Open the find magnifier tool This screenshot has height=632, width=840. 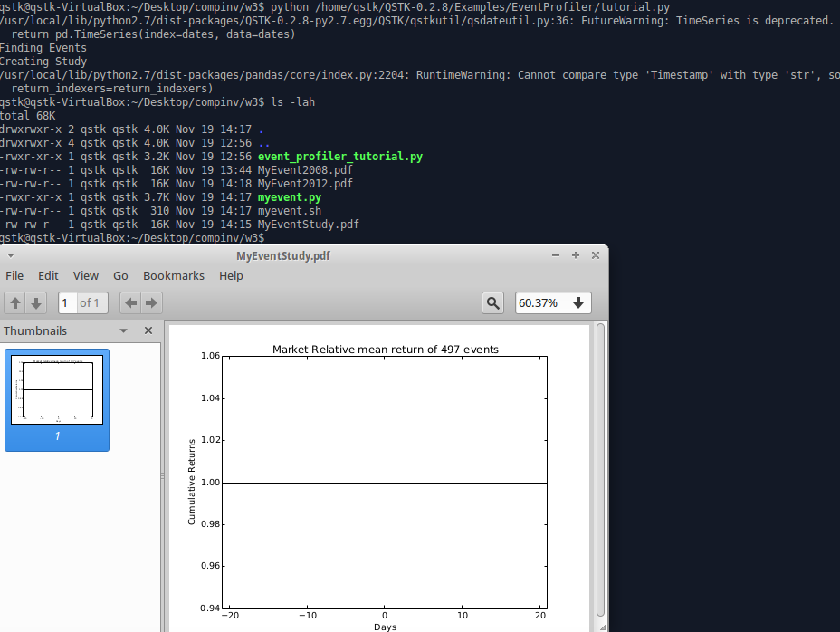[493, 303]
